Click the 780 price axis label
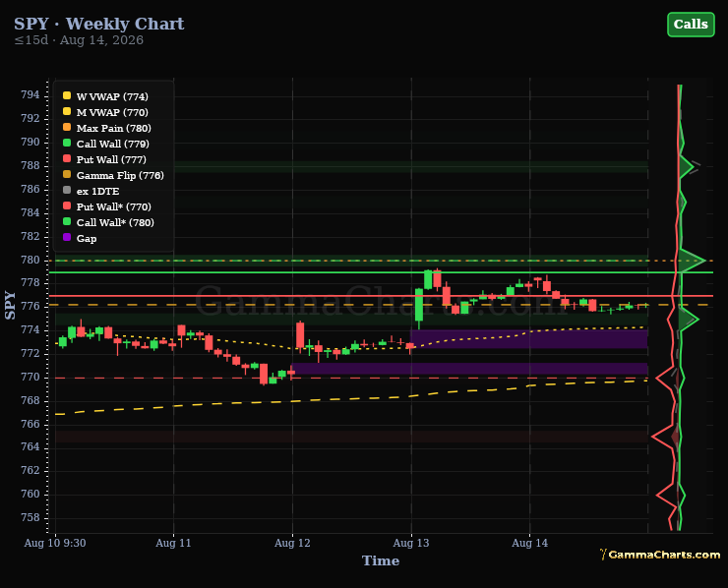 (x=30, y=260)
